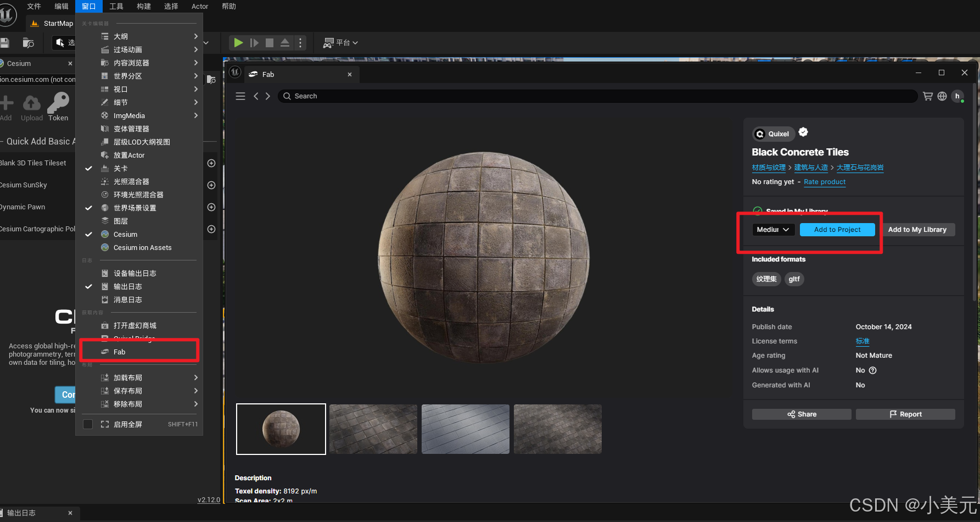Open the 工具 menu

[x=116, y=6]
